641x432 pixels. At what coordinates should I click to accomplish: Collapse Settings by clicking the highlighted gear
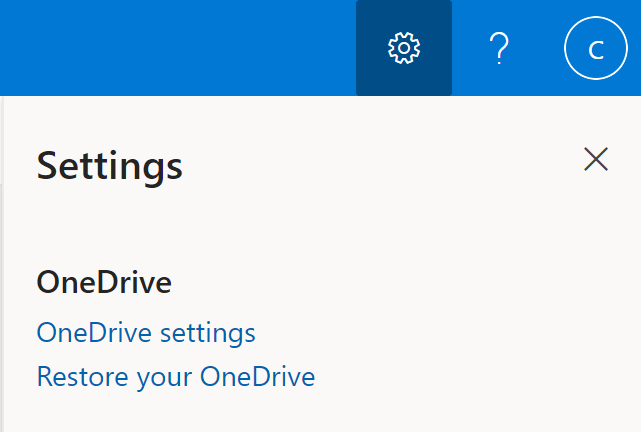pos(404,48)
